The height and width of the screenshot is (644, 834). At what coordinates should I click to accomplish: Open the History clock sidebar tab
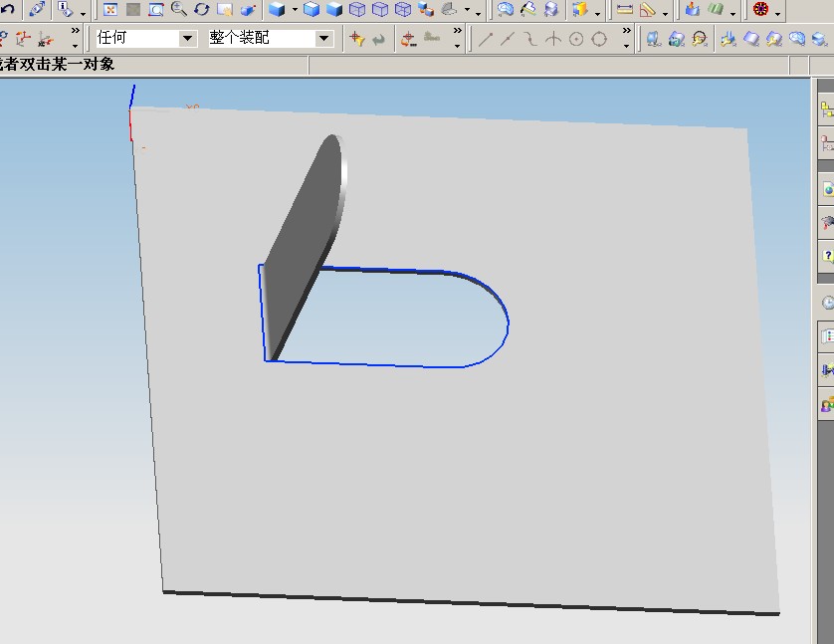827,303
